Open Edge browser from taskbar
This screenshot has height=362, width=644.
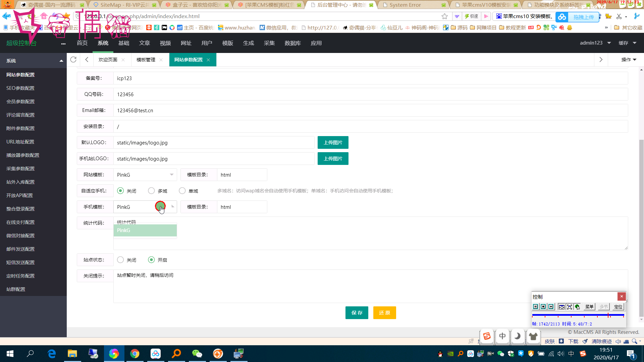point(52,354)
